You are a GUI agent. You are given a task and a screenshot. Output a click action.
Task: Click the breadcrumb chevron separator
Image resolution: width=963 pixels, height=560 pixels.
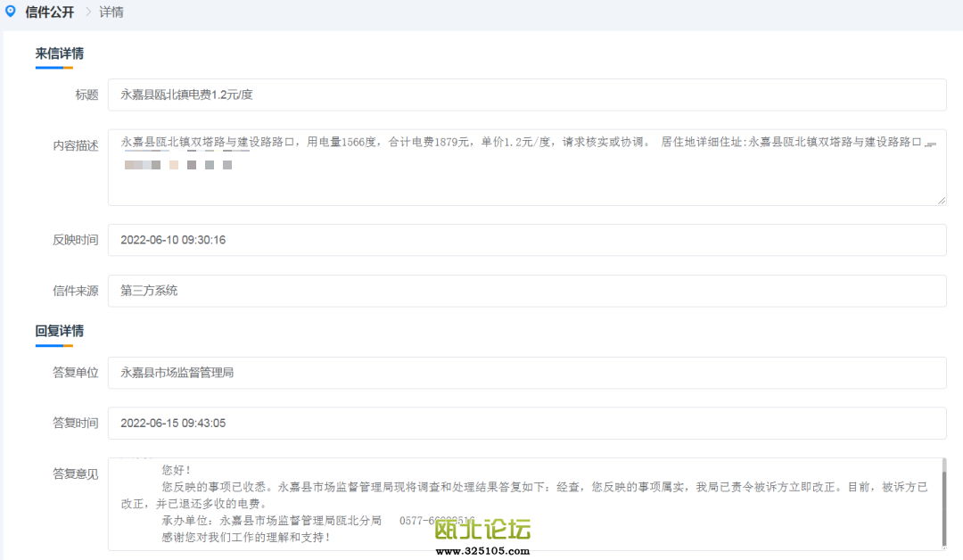88,12
